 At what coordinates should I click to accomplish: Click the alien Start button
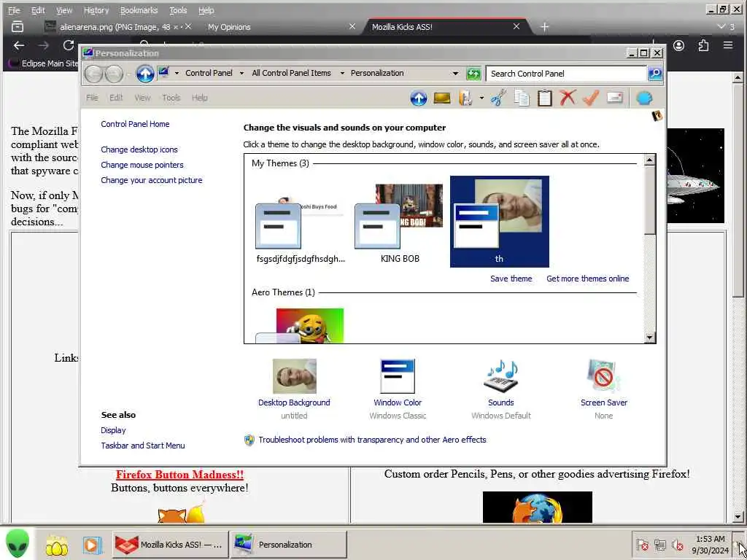coord(18,544)
